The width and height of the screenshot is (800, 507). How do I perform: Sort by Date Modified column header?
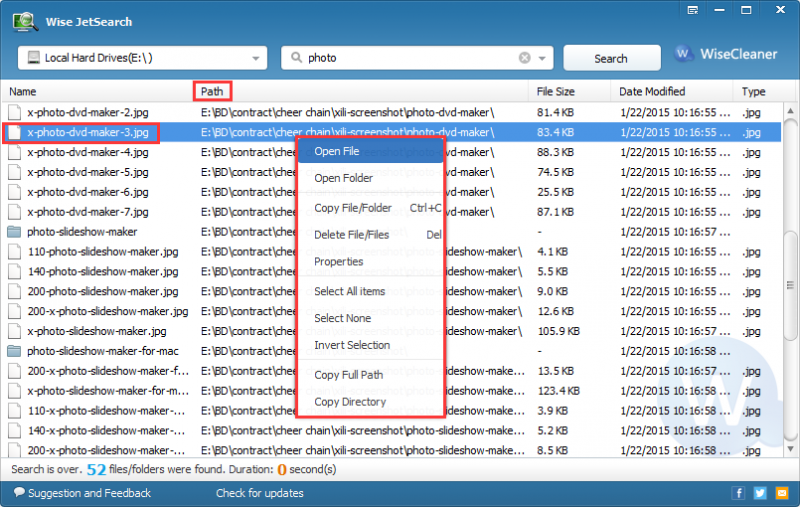[x=652, y=92]
